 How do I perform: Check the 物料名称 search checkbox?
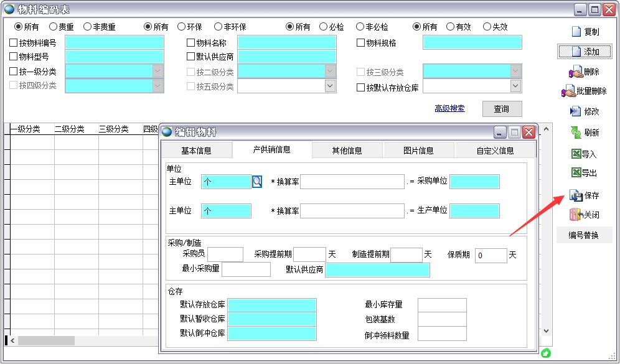pyautogui.click(x=190, y=42)
